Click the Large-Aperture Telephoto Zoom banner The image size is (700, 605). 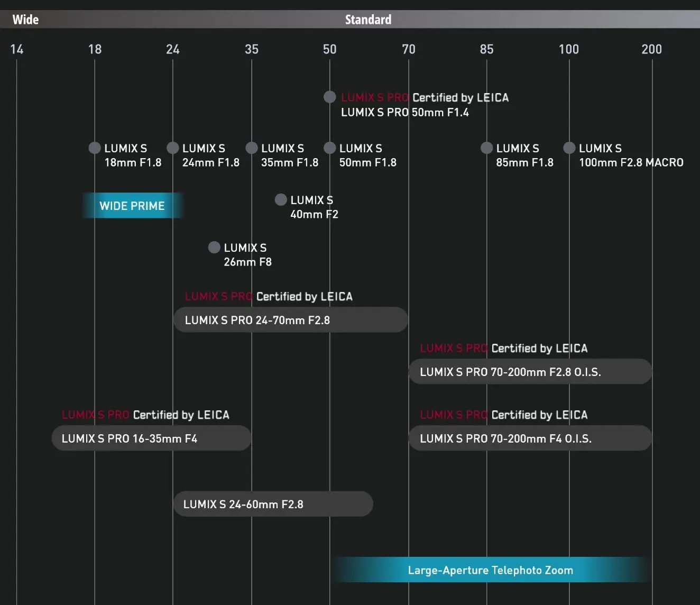click(491, 570)
